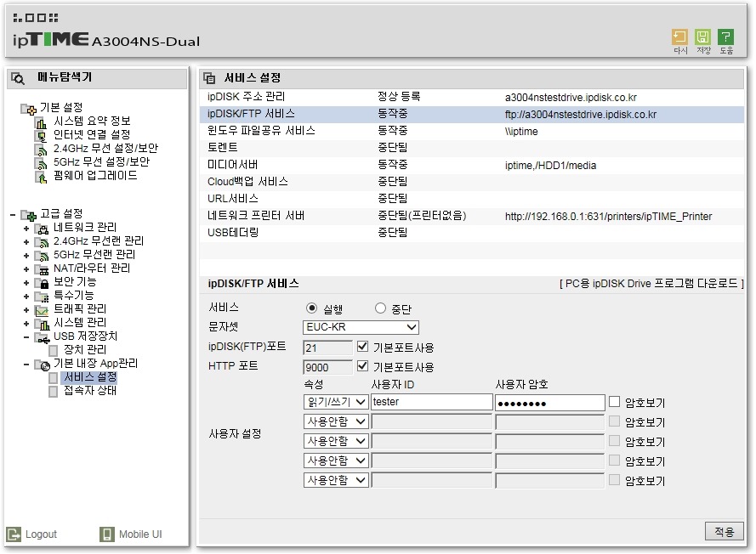Click the 적용 apply button
756x554 pixels.
click(724, 531)
